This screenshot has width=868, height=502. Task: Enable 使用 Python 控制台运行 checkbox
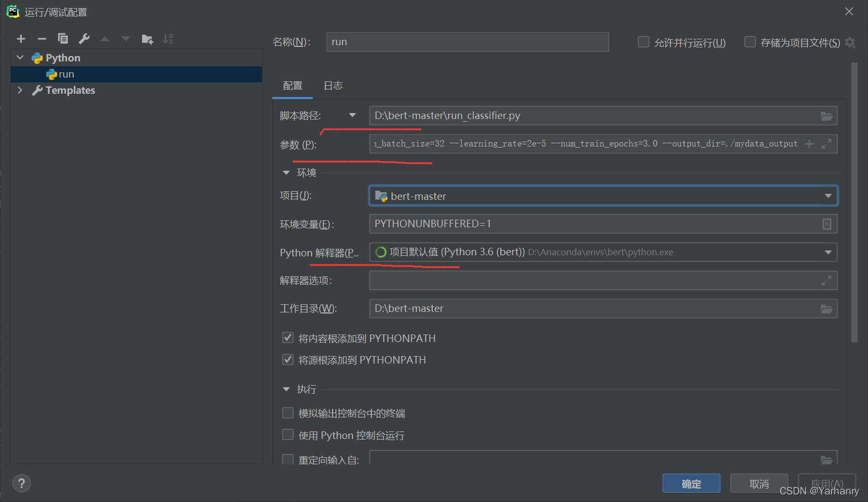[x=288, y=435]
